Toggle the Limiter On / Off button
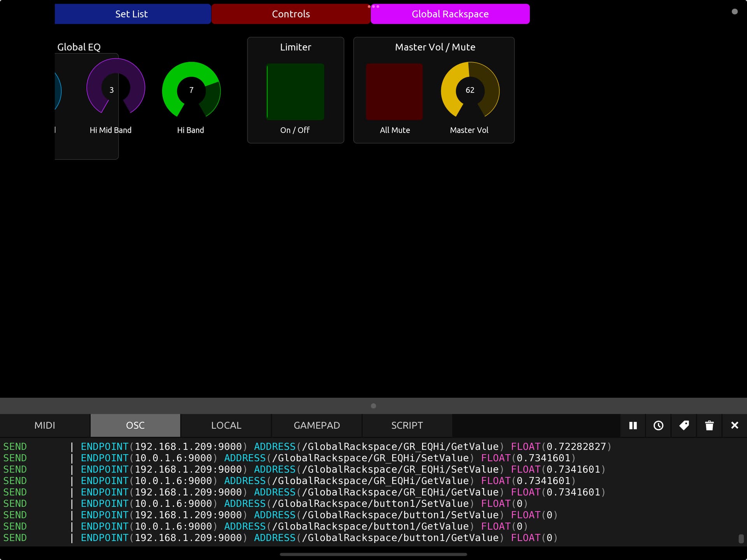 tap(295, 92)
